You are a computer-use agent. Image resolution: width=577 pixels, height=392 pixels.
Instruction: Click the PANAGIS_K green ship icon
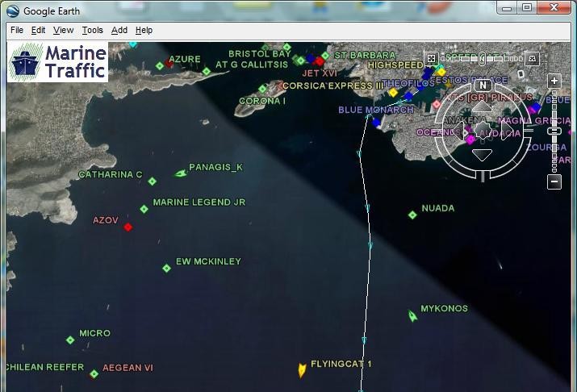[181, 173]
